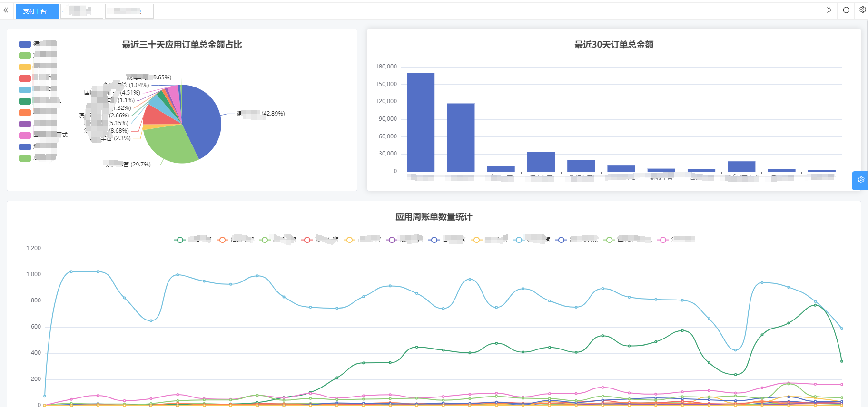Click the 1,200 y-axis label on line chart
868x407 pixels.
coord(34,248)
